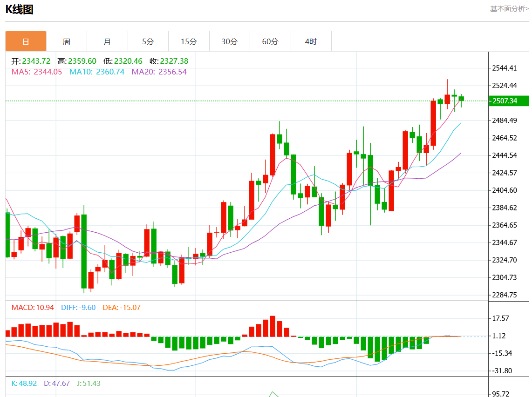532x397 pixels.
Task: Click the 2484.49 price axis label
Action: (505, 121)
